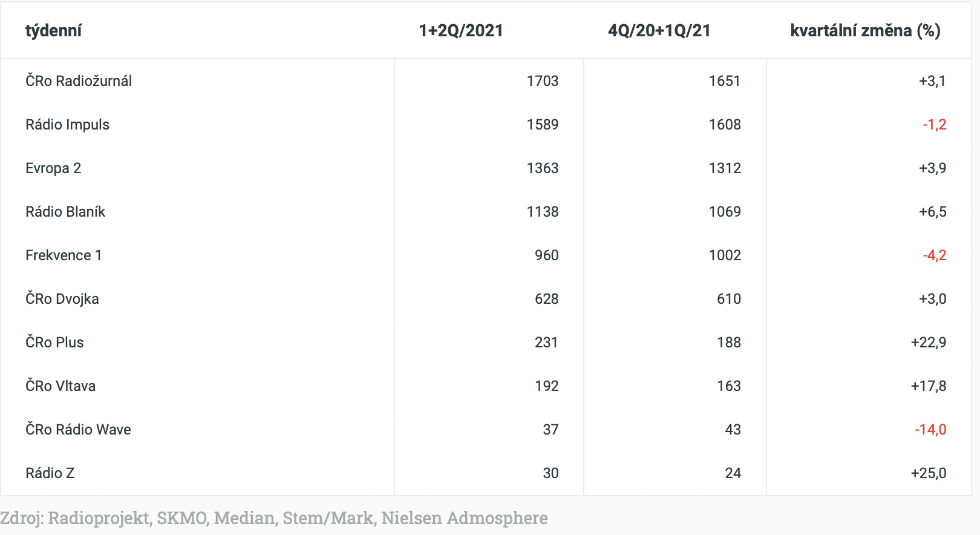Click the 'Zdroj: Radioprojekt' source caption
The width and height of the screenshot is (980, 535).
(x=273, y=518)
